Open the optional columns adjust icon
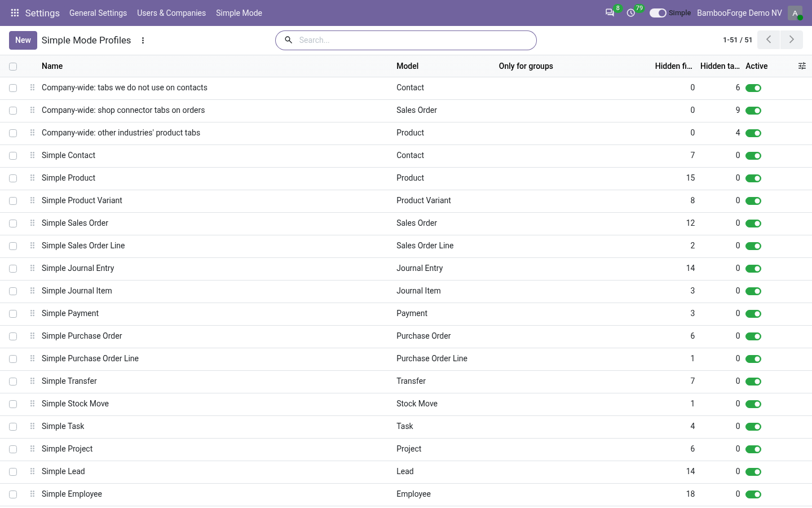Image resolution: width=812 pixels, height=508 pixels. click(x=802, y=66)
